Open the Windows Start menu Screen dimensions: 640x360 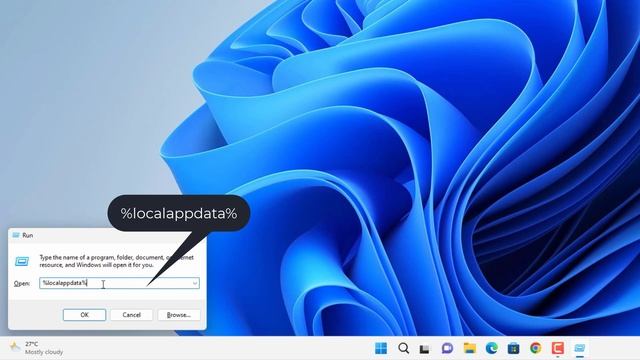tap(381, 348)
